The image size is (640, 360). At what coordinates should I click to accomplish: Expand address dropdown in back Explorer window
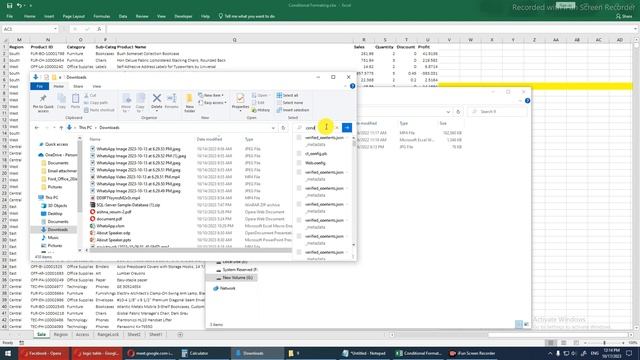pos(448,112)
